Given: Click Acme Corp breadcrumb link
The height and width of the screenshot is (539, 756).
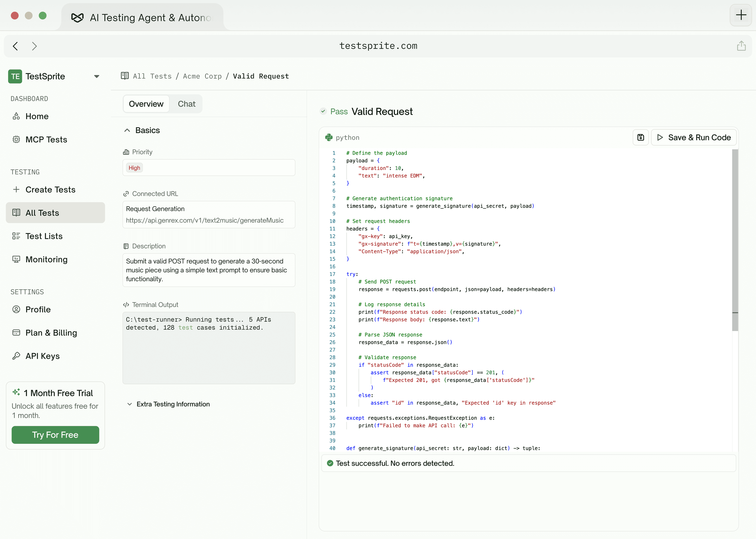Looking at the screenshot, I should click(x=202, y=76).
